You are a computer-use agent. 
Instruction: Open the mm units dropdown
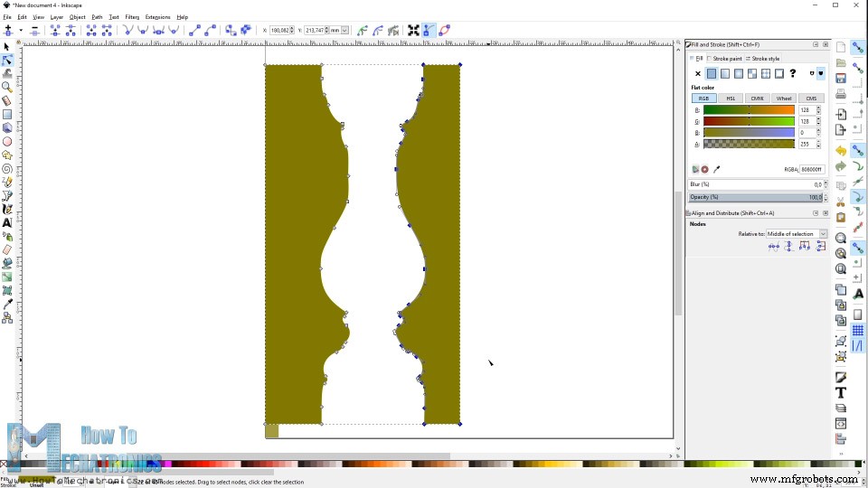pos(339,30)
